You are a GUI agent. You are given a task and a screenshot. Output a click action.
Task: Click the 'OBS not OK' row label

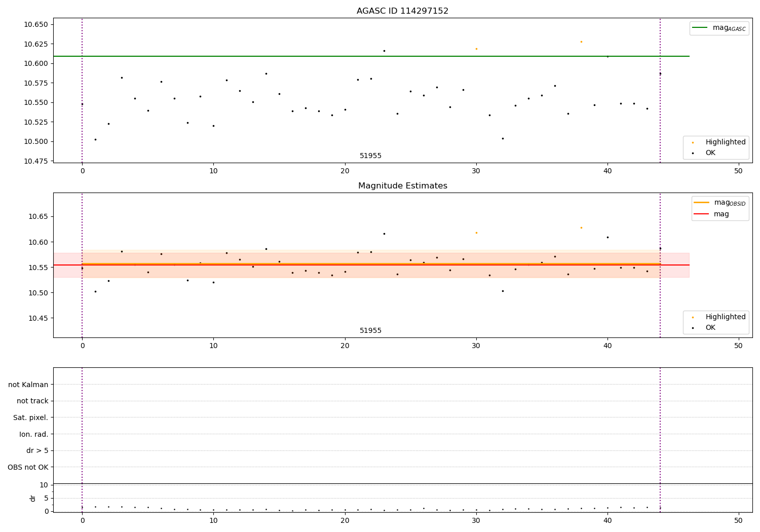(x=28, y=467)
